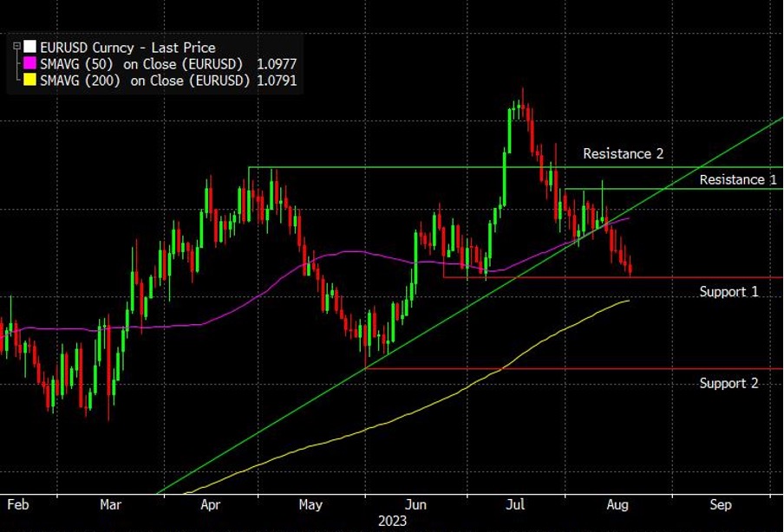
Task: Click the Aug label on the time axis
Action: [617, 505]
